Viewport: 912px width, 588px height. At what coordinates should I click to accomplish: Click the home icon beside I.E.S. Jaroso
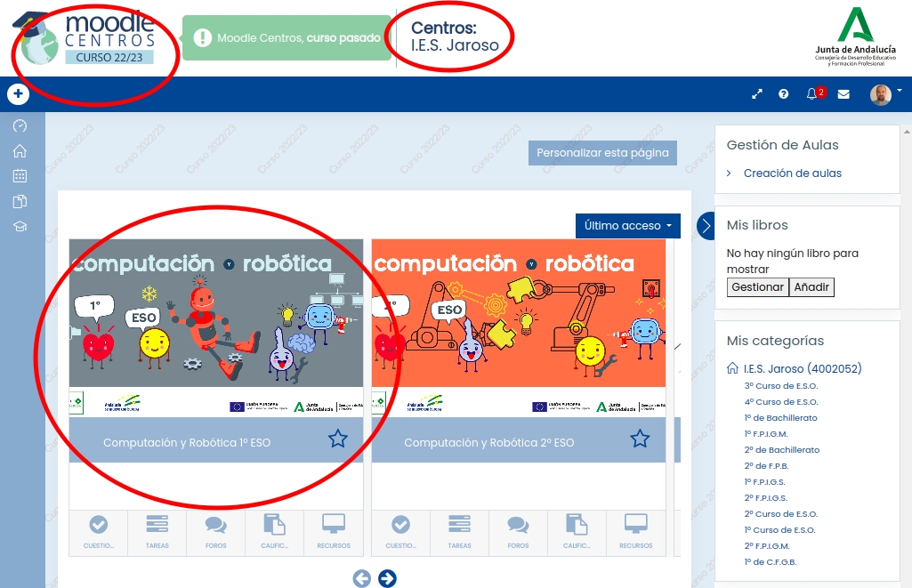(733, 367)
